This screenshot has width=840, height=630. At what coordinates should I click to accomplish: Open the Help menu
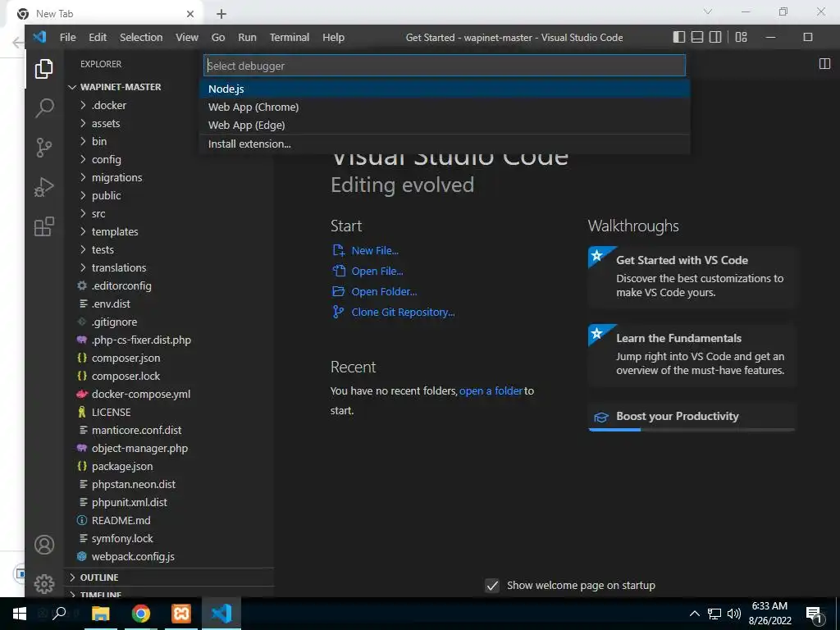tap(333, 37)
